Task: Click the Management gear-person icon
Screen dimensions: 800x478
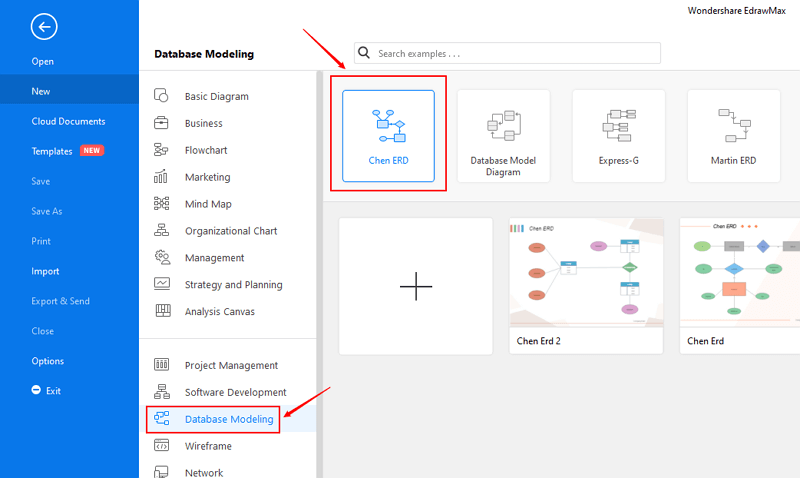Action: (162, 257)
